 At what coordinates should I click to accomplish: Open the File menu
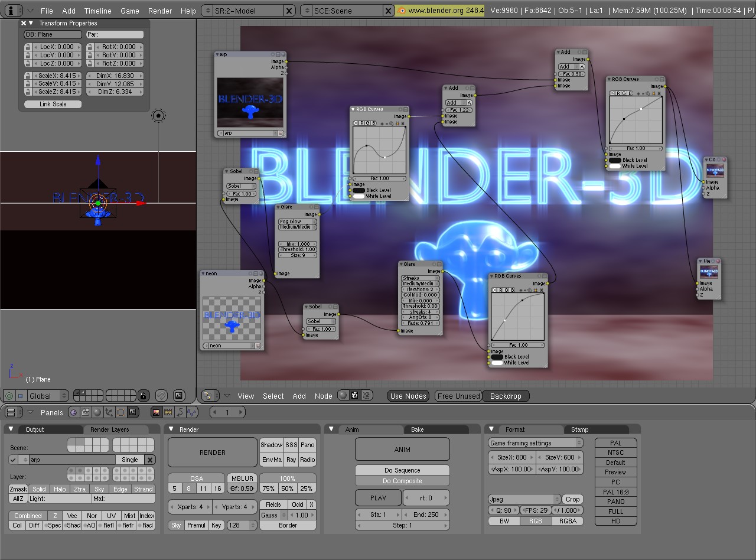pyautogui.click(x=47, y=11)
